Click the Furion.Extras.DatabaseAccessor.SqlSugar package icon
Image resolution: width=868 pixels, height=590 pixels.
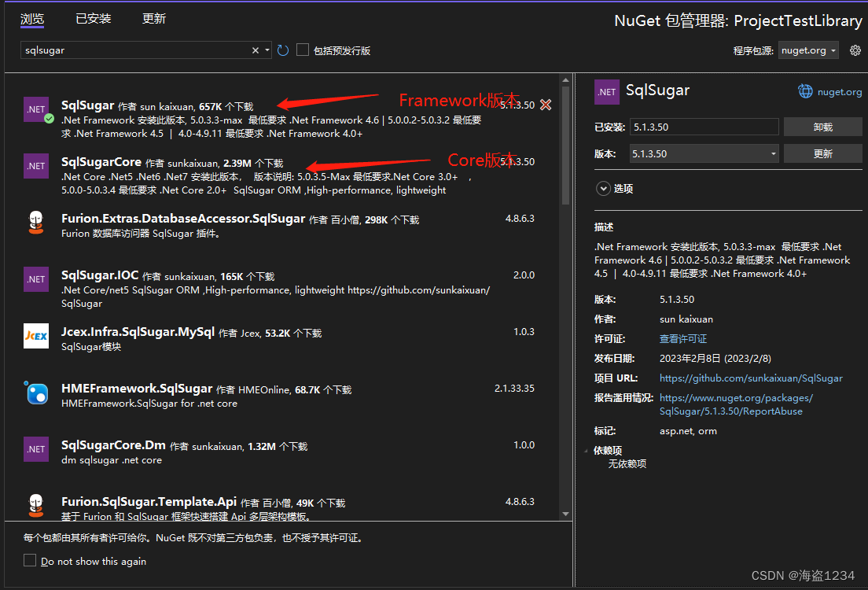point(36,222)
